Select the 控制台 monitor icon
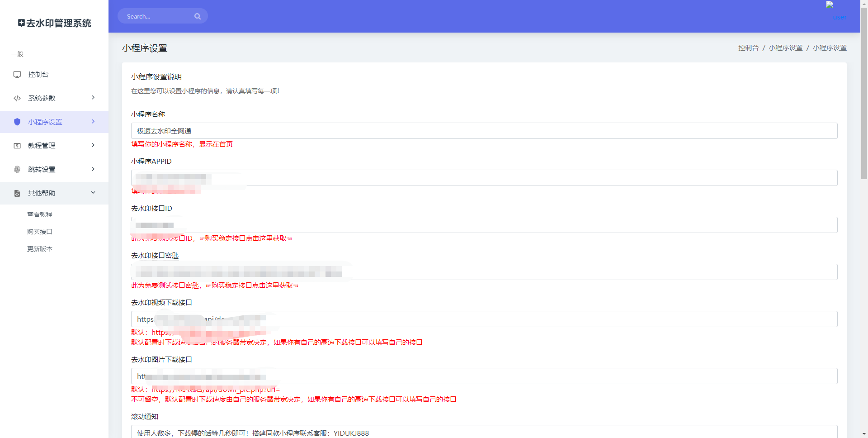This screenshot has height=438, width=868. point(17,74)
